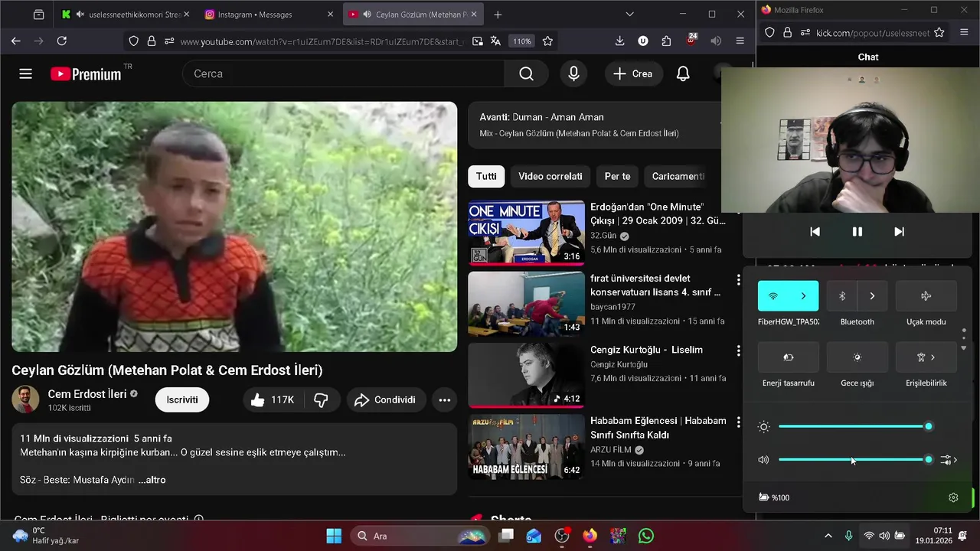
Task: Reload the YouTube page
Action: [62, 41]
